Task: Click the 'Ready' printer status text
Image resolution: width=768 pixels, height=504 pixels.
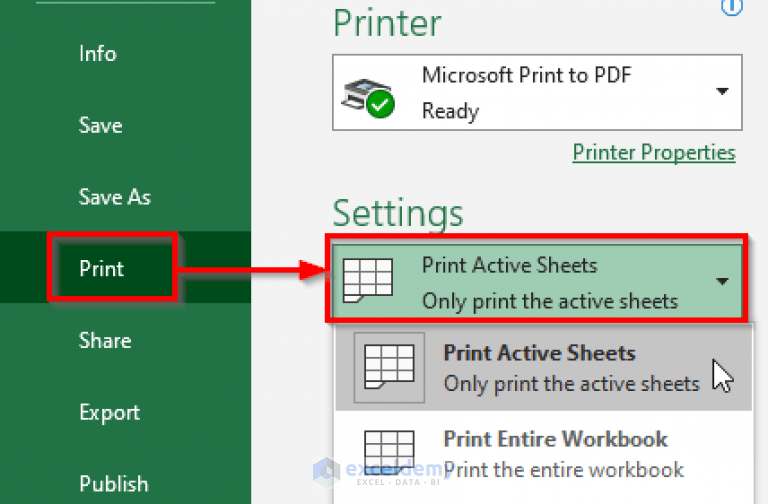Action: point(450,111)
